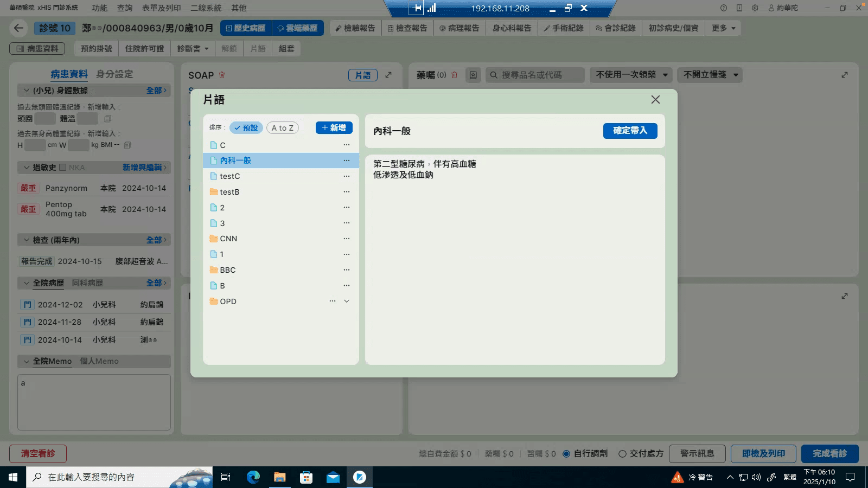The image size is (868, 488).
Task: Open more options for 內科一般 phrase
Action: pyautogui.click(x=347, y=160)
